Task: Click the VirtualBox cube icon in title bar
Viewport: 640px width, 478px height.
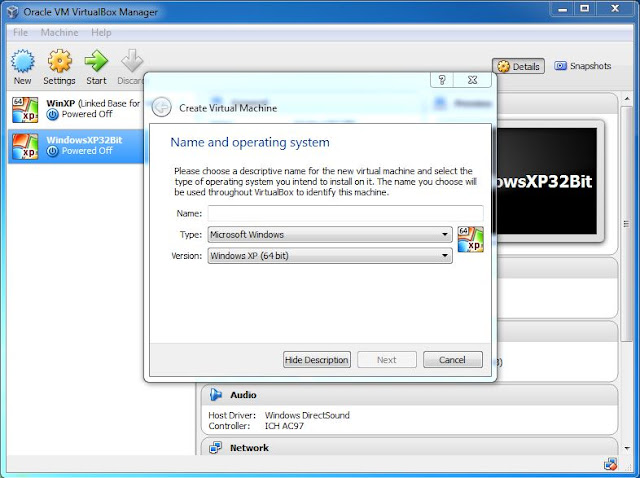Action: pos(12,12)
